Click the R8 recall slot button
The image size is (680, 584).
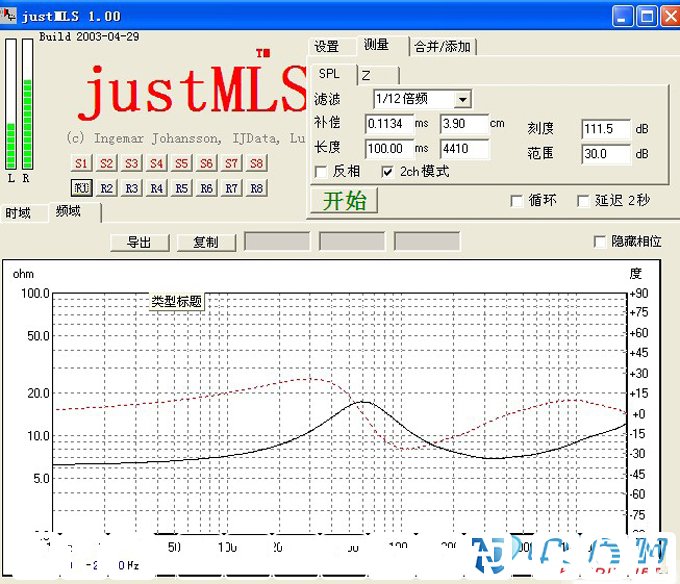click(257, 187)
